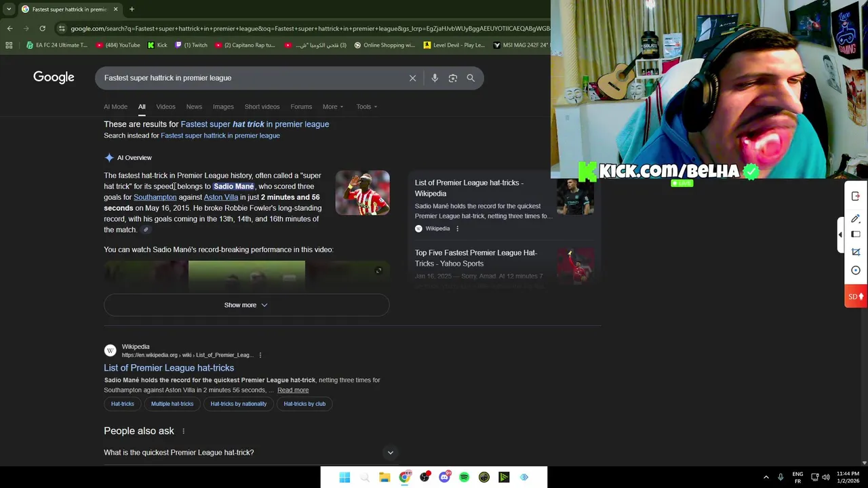Click the Google logo
Screen dimensions: 868x488
coord(54,77)
